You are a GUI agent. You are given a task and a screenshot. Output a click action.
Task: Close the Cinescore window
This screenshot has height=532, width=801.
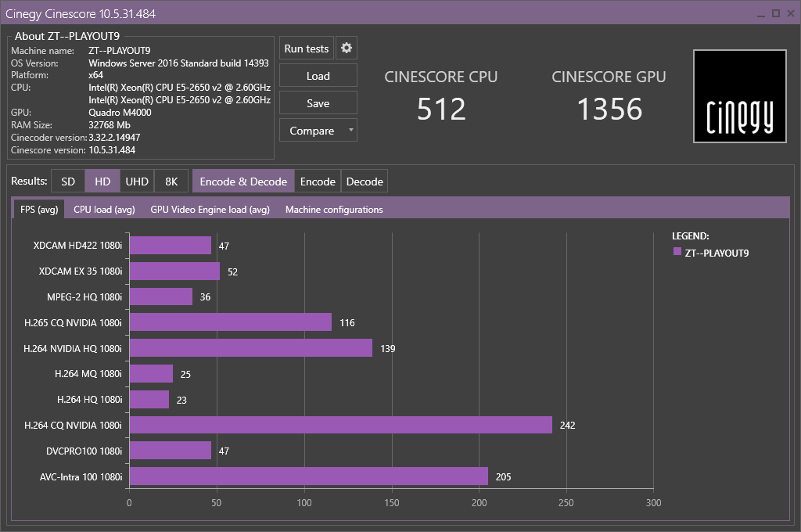[x=791, y=14]
